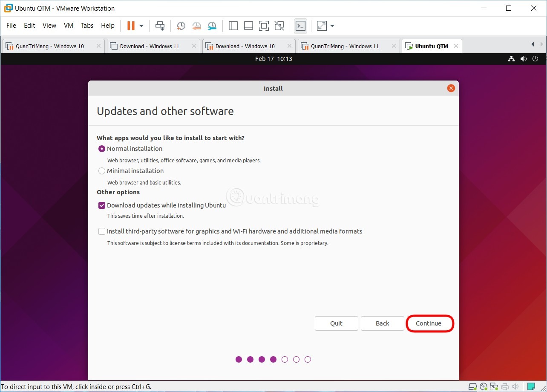Close the QuanTriMang - Windows 11 tab
This screenshot has height=392, width=547.
click(393, 46)
